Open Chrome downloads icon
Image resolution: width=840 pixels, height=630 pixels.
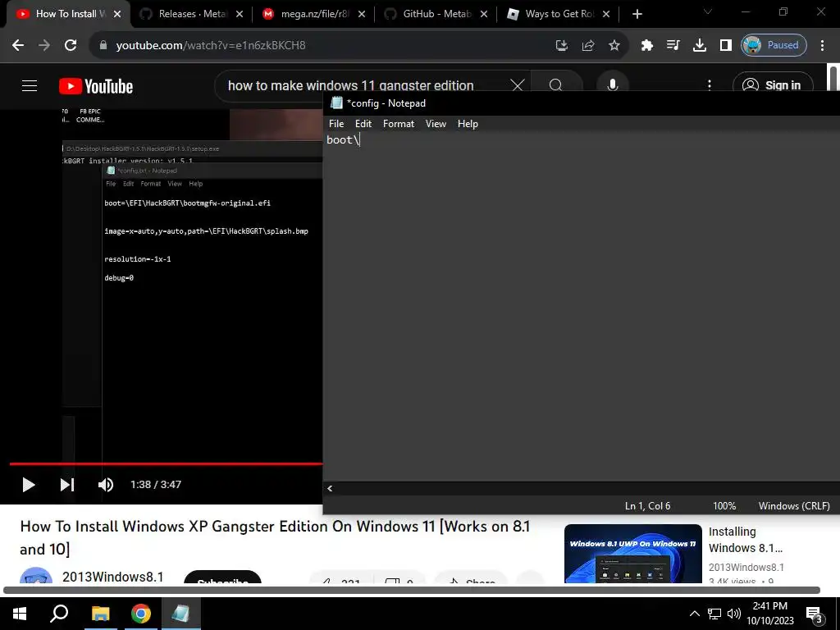pyautogui.click(x=699, y=46)
